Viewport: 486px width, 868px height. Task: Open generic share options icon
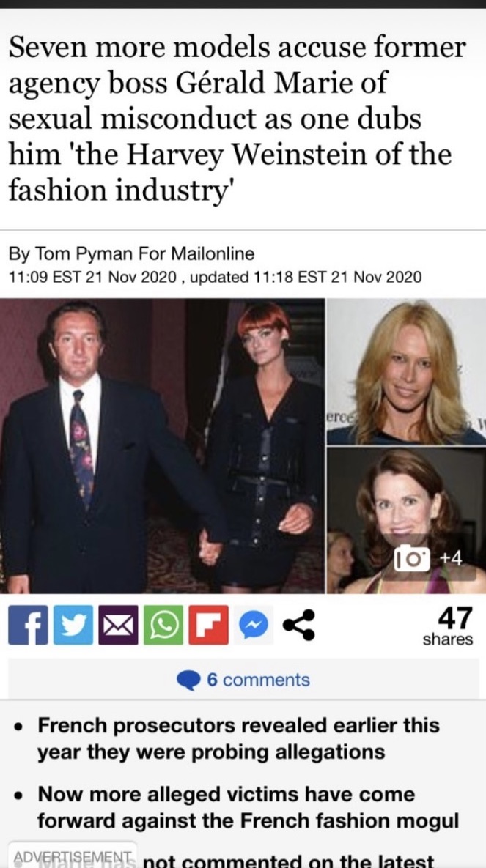pos(298,625)
